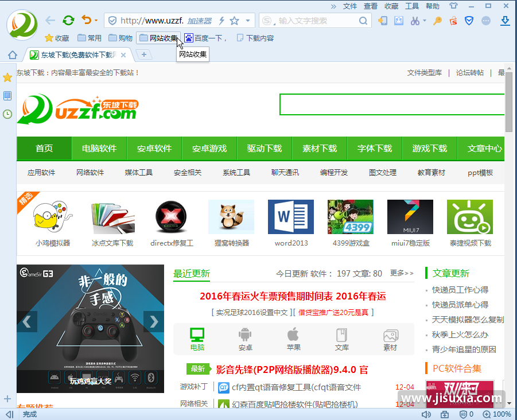Click the round gray more tools icon
This screenshot has width=517, height=420.
click(x=485, y=21)
